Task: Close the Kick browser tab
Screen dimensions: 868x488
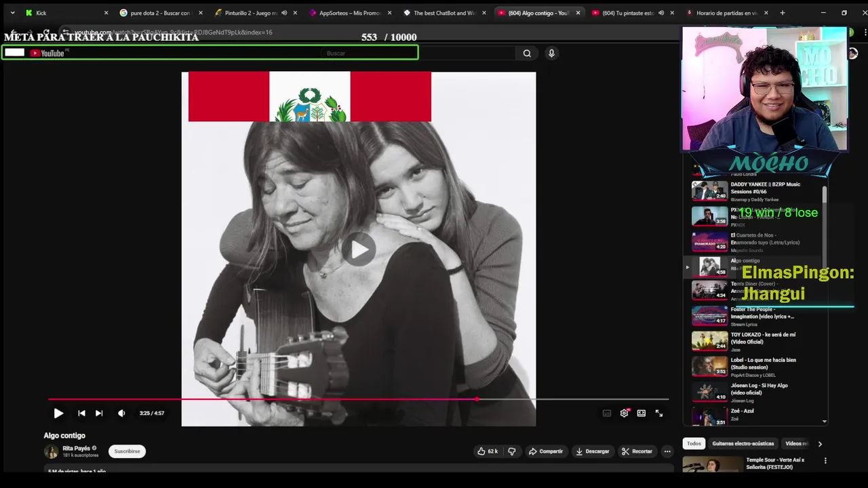Action: [x=106, y=13]
